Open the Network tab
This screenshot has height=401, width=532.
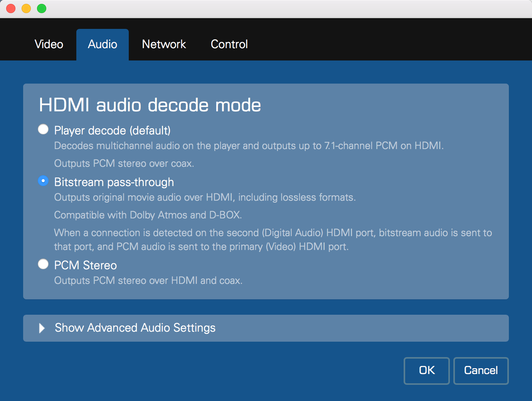[164, 44]
